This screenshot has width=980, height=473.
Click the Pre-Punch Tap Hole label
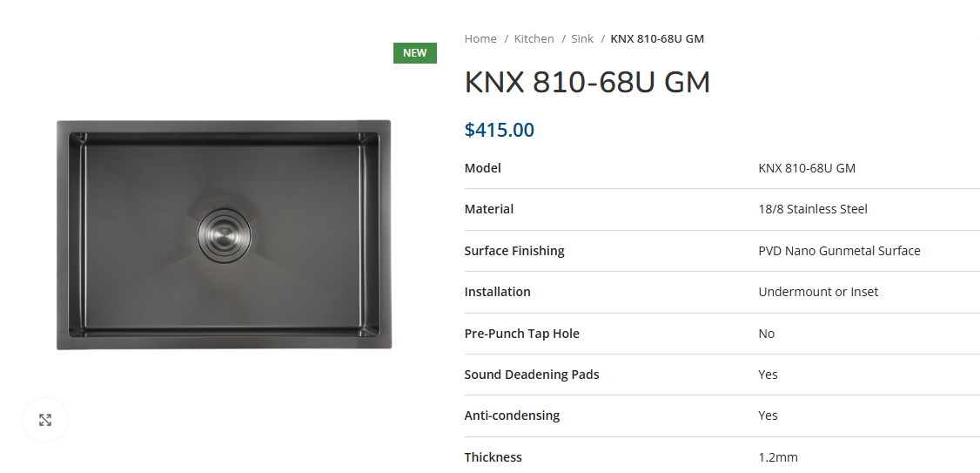point(522,334)
